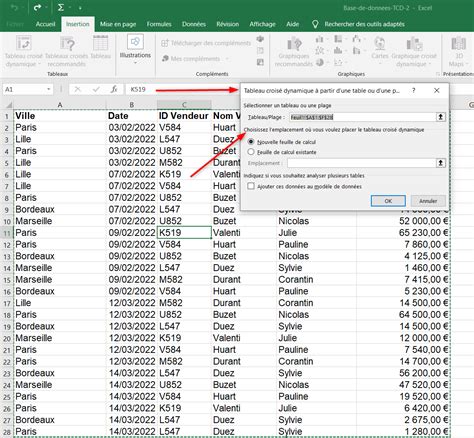Click the Graphique croisé dynamique icon
This screenshot has height=438, width=474.
(x=414, y=44)
